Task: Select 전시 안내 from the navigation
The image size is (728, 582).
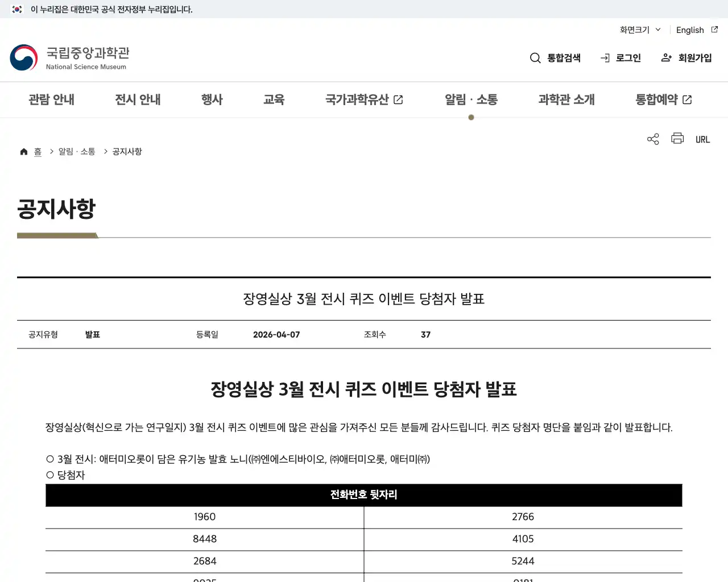Action: (137, 99)
